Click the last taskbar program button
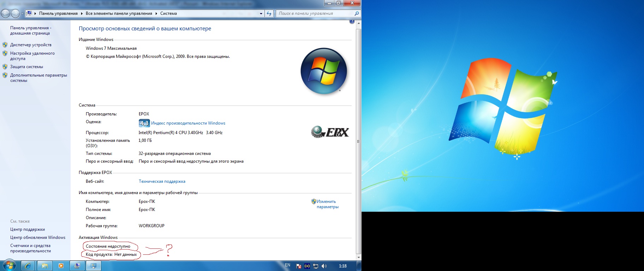This screenshot has height=271, width=644. (94, 266)
